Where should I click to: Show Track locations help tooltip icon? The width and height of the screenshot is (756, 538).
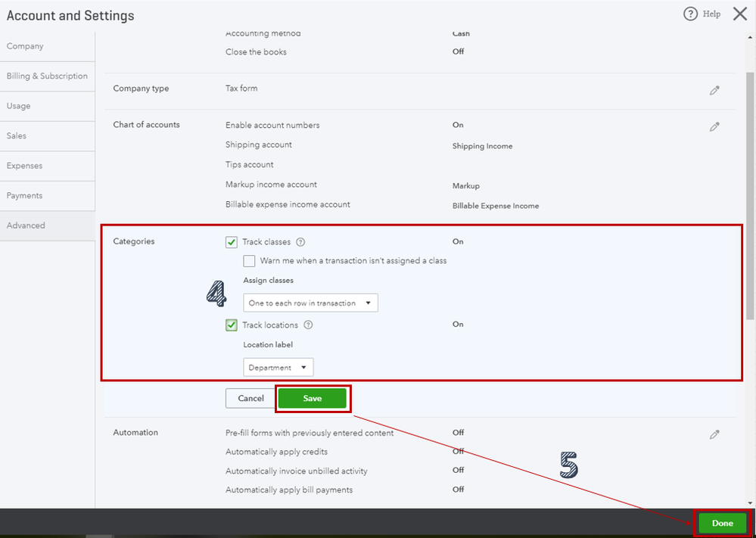click(x=309, y=325)
